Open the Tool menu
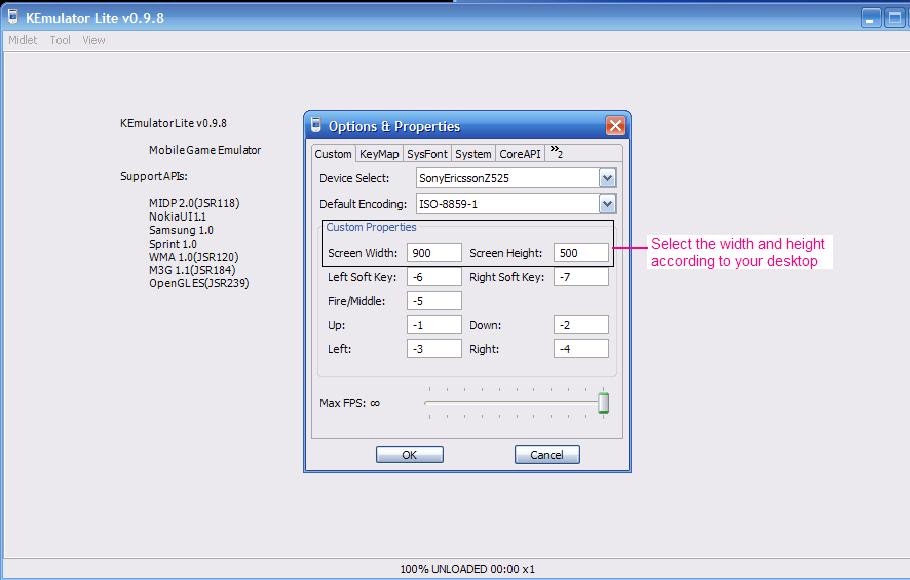 click(x=60, y=40)
